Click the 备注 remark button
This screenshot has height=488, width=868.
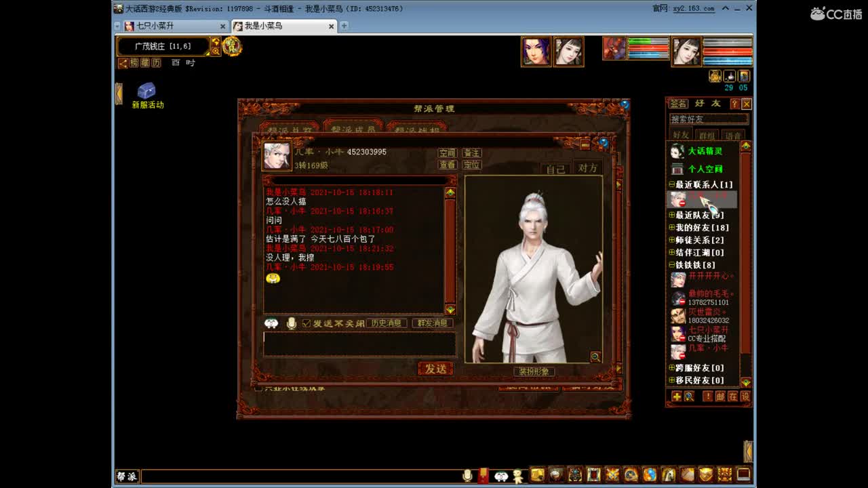471,153
